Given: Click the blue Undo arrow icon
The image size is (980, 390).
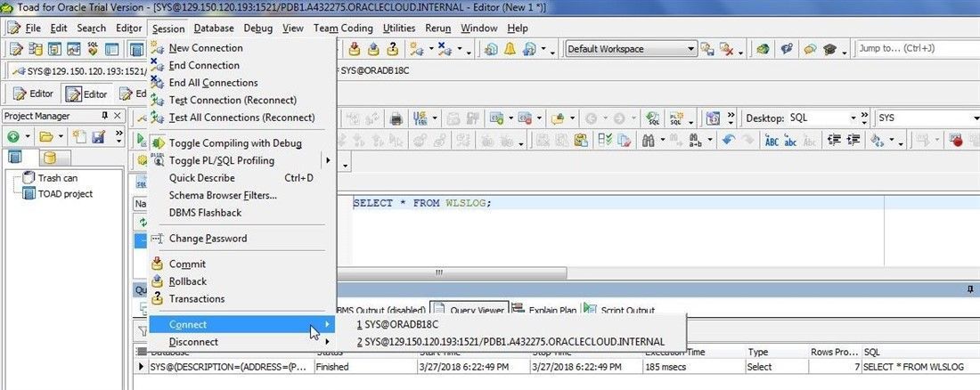Looking at the screenshot, I should (728, 141).
